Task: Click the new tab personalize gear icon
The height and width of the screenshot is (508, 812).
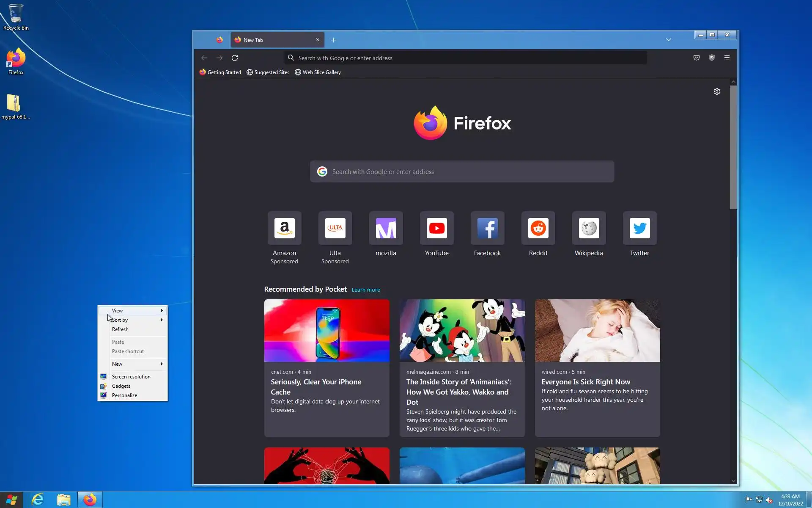Action: coord(716,91)
